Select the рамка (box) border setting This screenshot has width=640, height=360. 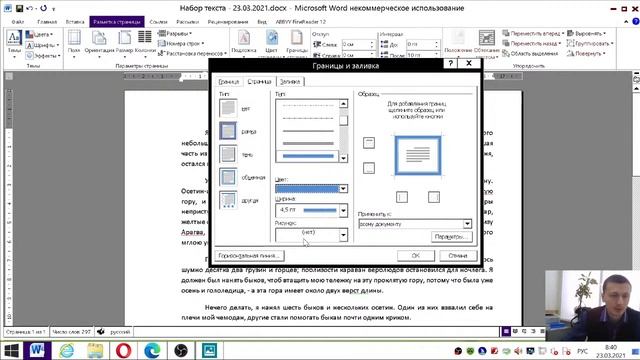[x=228, y=131]
